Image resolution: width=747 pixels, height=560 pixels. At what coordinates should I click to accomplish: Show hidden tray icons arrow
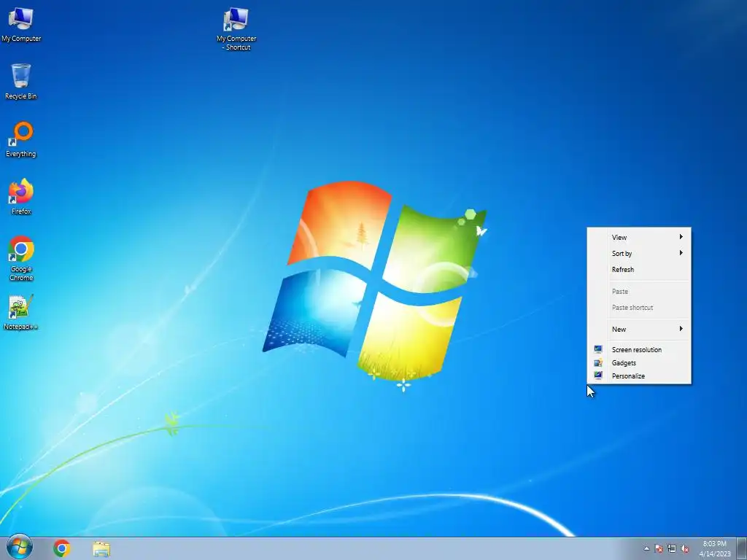[x=646, y=548]
